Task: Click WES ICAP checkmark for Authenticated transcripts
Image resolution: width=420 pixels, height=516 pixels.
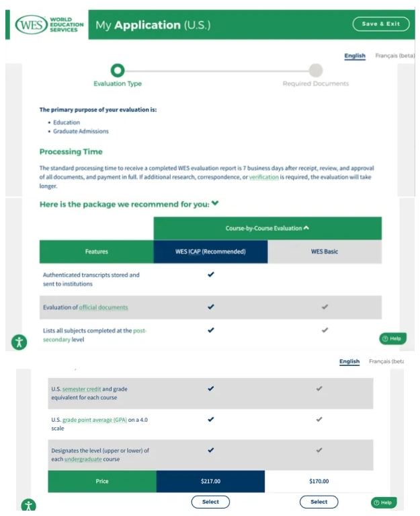Action: point(211,274)
